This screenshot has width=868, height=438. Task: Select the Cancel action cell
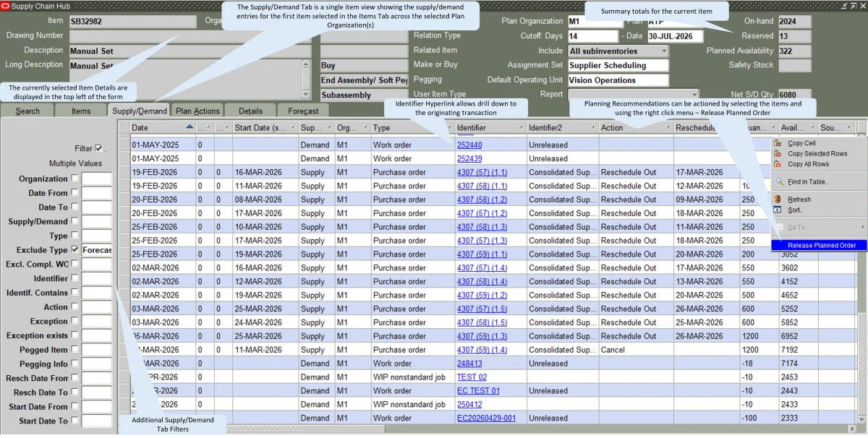click(636, 350)
